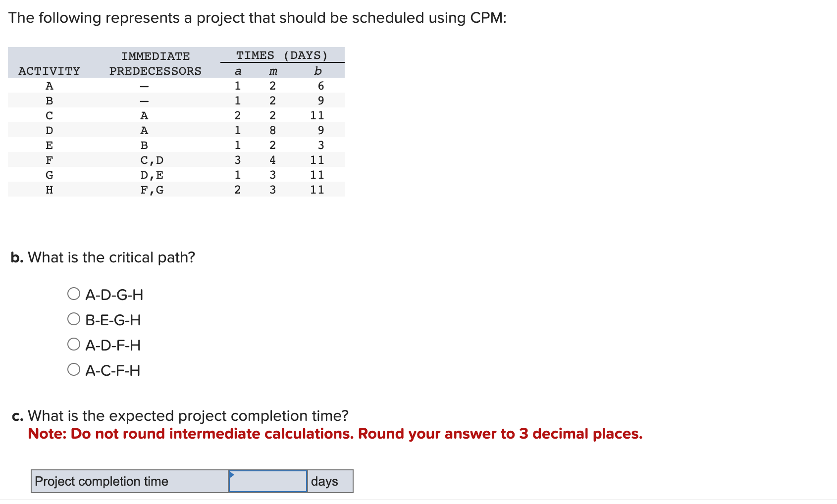
Task: Click the Activity C predecessors cell
Action: pos(144,115)
